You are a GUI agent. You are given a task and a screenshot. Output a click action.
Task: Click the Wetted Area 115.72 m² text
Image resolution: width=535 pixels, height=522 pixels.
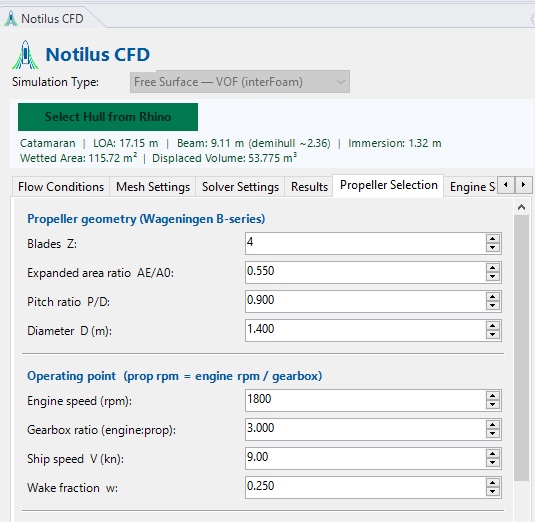[78, 158]
